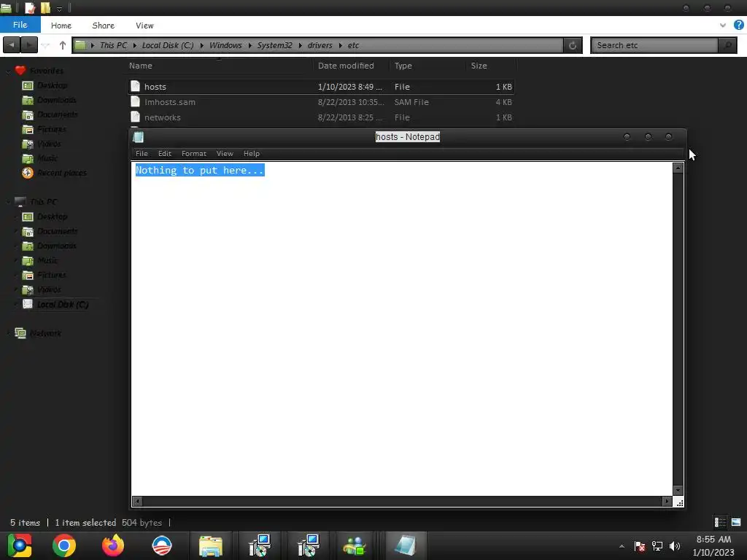Open Explorer help with the question mark icon

[x=739, y=26]
